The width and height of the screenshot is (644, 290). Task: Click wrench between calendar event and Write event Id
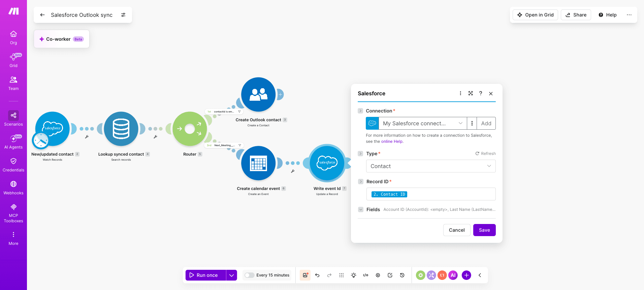(293, 171)
